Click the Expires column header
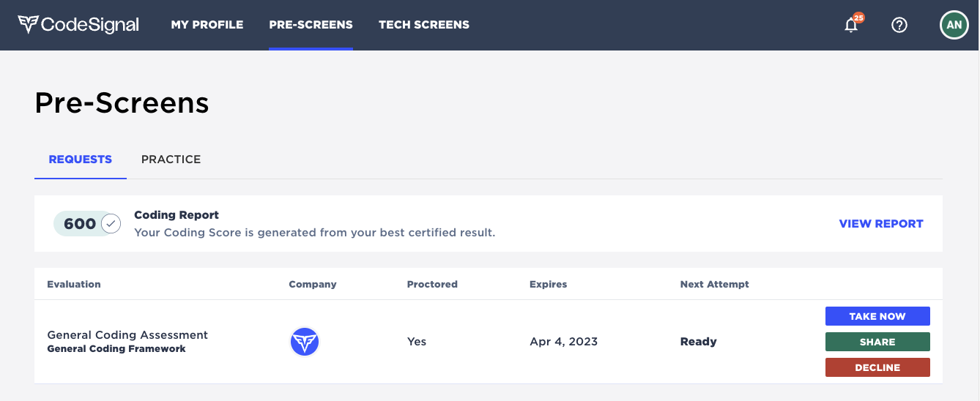 tap(548, 284)
